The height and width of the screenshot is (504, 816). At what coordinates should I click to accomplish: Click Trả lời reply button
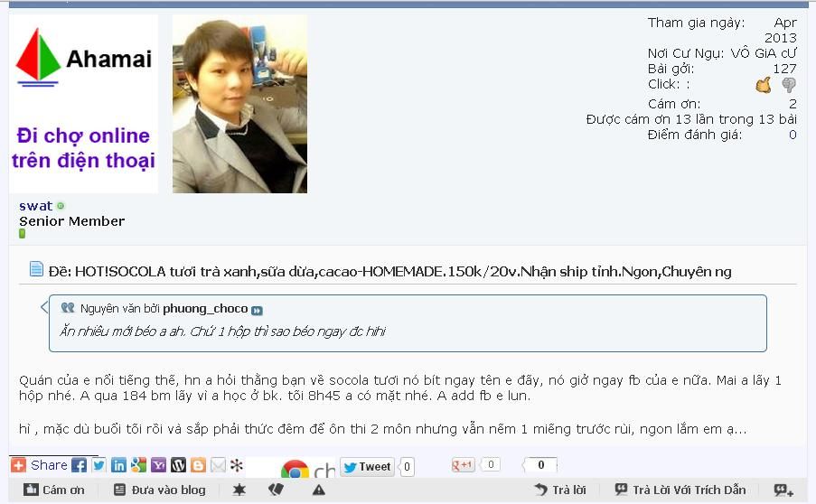click(560, 490)
